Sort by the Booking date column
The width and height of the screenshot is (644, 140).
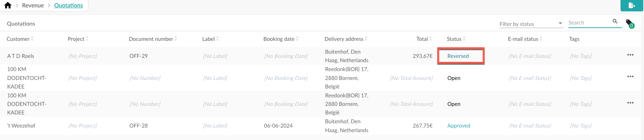tap(281, 39)
